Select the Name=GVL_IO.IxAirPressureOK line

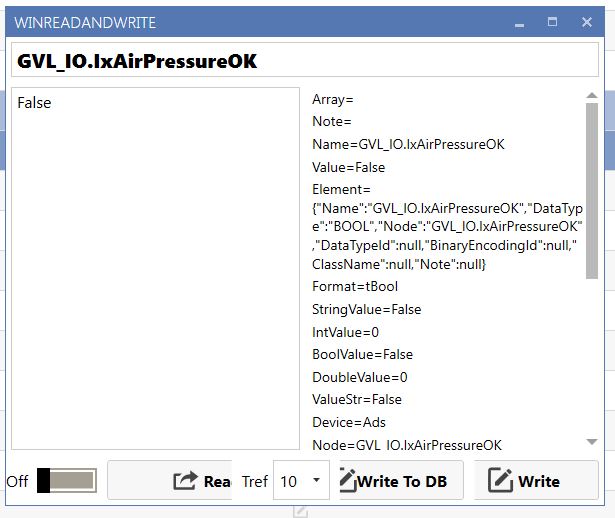[x=408, y=144]
